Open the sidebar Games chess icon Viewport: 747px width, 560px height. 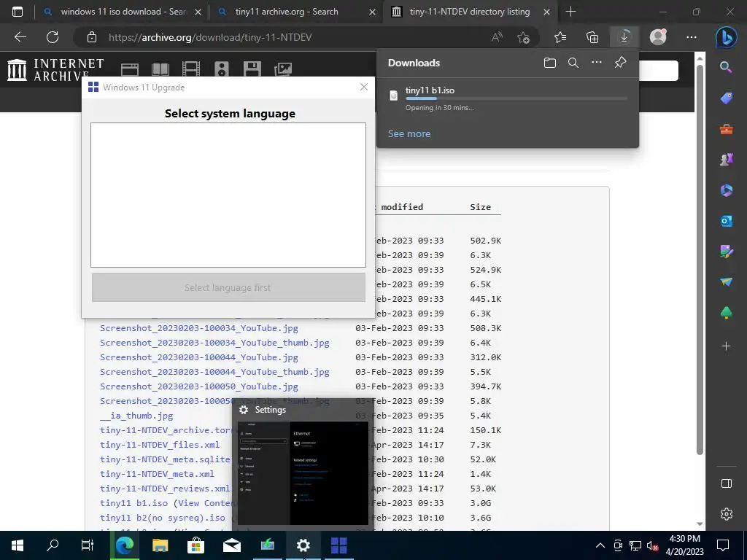(726, 160)
